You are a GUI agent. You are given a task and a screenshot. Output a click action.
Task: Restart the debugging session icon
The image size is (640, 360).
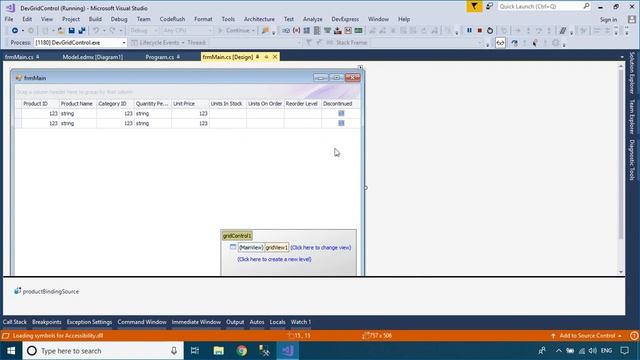click(490, 30)
